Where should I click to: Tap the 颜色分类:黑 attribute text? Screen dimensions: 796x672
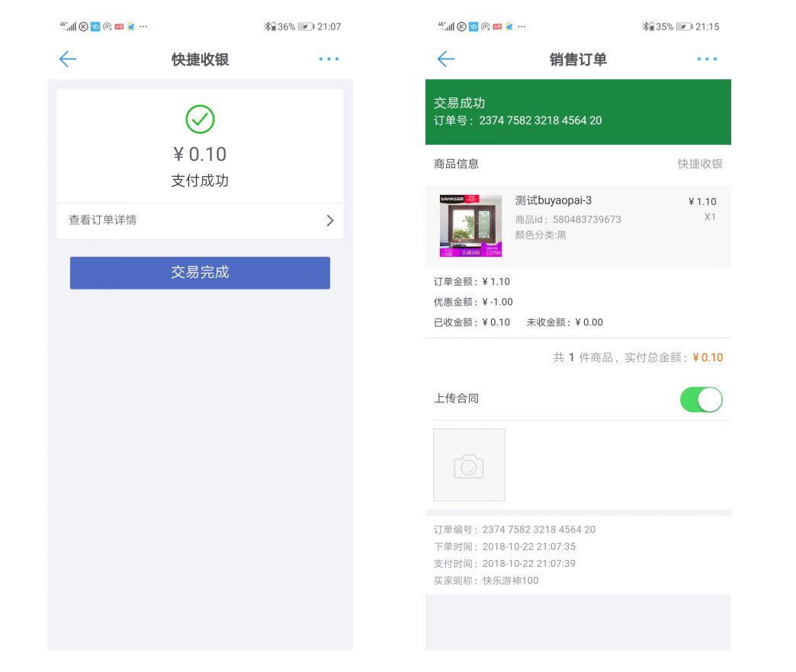click(x=540, y=235)
